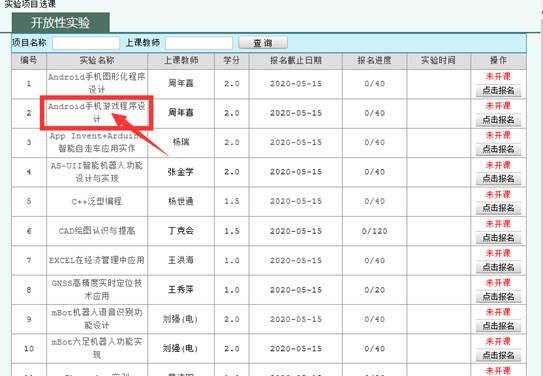This screenshot has width=543, height=376.
Task: Click teacher name 杨世通
Action: click(x=181, y=201)
